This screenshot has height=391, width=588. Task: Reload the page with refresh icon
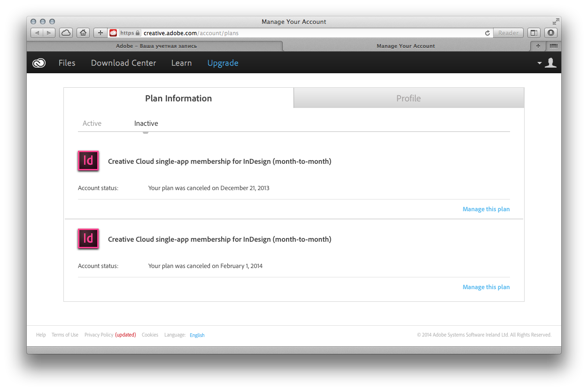(487, 33)
